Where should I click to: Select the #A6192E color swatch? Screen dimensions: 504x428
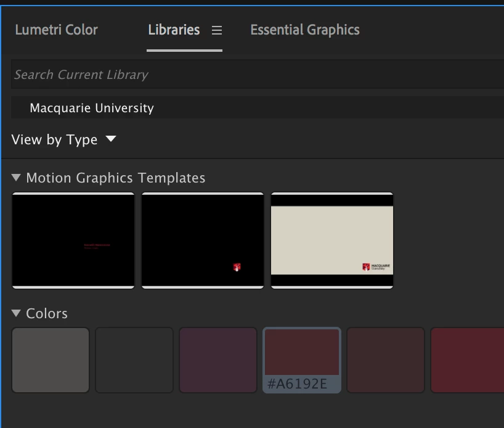[x=302, y=360]
